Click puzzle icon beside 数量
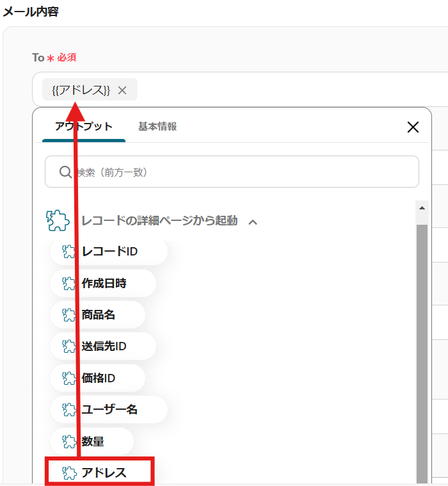Image resolution: width=448 pixels, height=486 pixels. pos(68,441)
